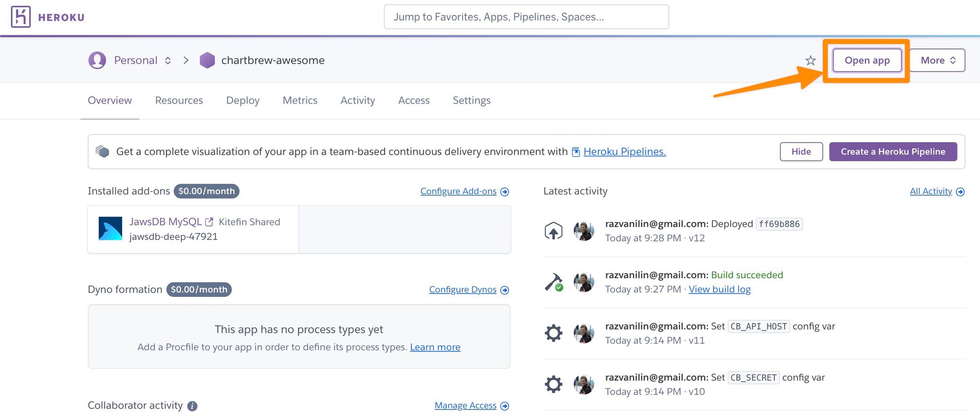The height and width of the screenshot is (416, 980).
Task: Hide the Heroku Pipelines banner
Action: pyautogui.click(x=801, y=152)
